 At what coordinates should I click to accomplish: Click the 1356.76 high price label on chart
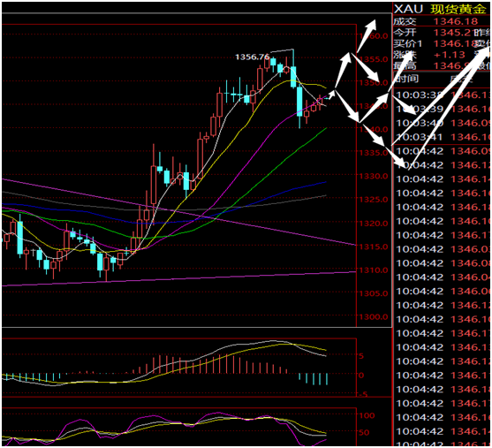click(x=253, y=57)
